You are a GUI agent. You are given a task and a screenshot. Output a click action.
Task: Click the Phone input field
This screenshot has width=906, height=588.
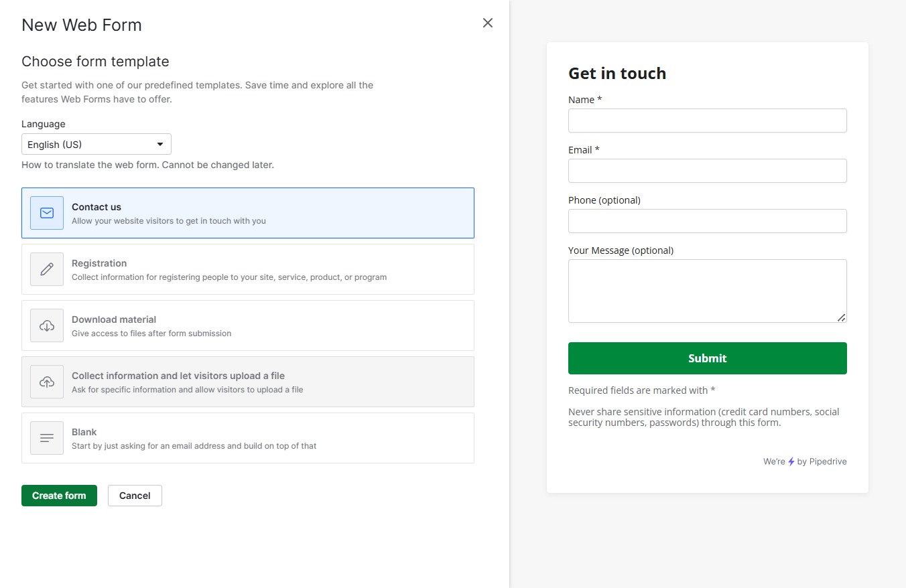708,221
